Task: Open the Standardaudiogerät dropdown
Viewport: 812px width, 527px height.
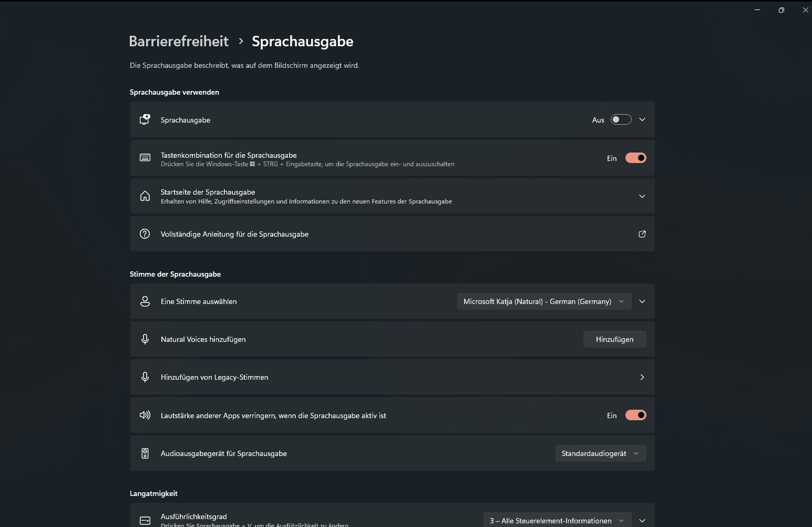Action: 601,453
